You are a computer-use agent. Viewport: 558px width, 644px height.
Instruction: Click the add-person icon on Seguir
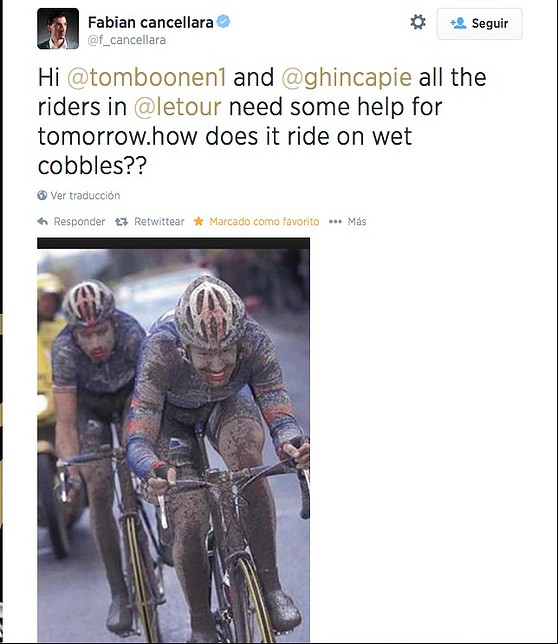click(458, 23)
